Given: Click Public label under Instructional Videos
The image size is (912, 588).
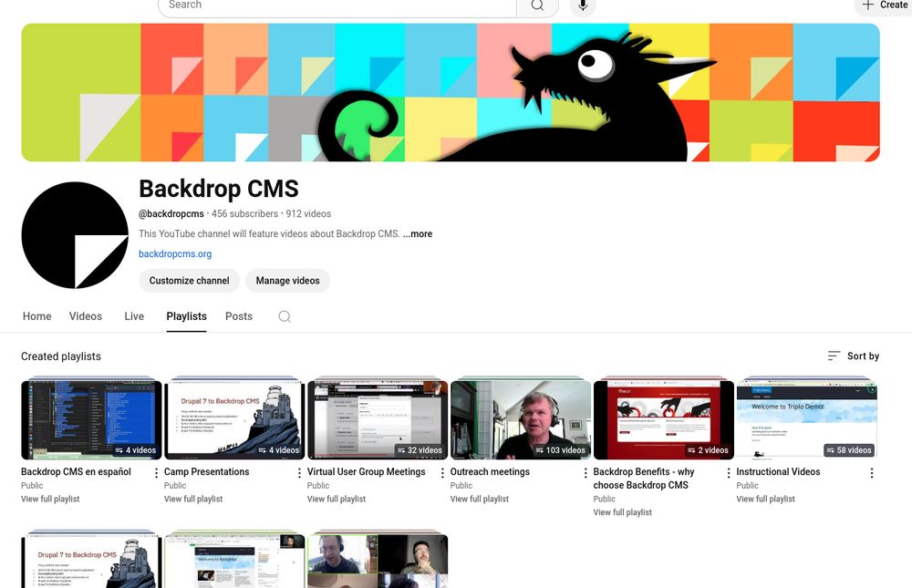Looking at the screenshot, I should tap(748, 486).
